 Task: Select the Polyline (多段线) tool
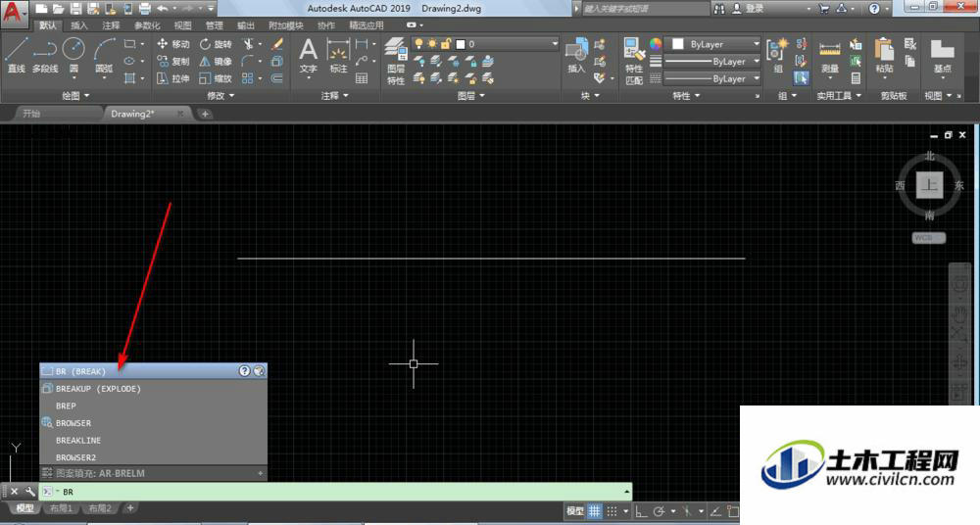tap(44, 55)
